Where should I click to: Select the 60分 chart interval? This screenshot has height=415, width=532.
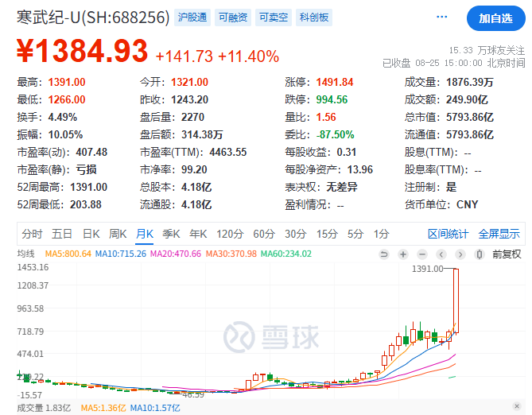(x=264, y=234)
